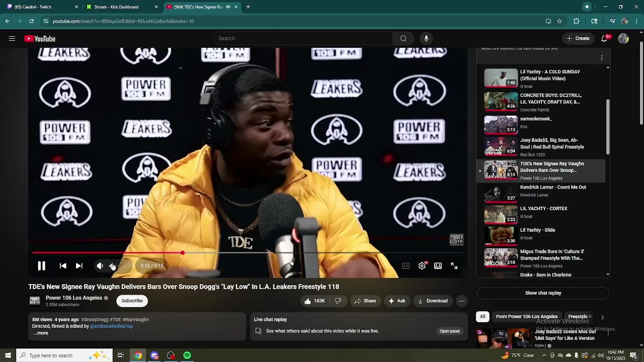The height and width of the screenshot is (362, 644).
Task: Switch to the Stream - Kick Dashboard tab
Action: [122, 7]
